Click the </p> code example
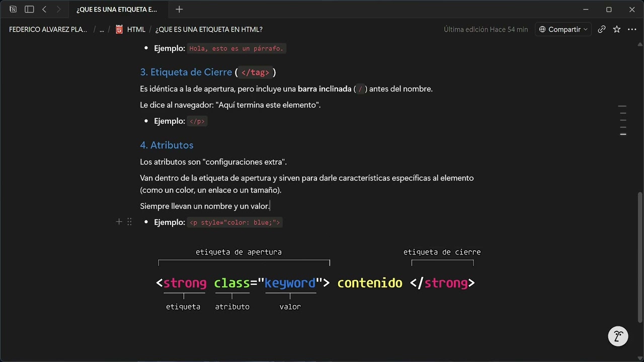Viewport: 644px width, 362px height. coord(197,121)
